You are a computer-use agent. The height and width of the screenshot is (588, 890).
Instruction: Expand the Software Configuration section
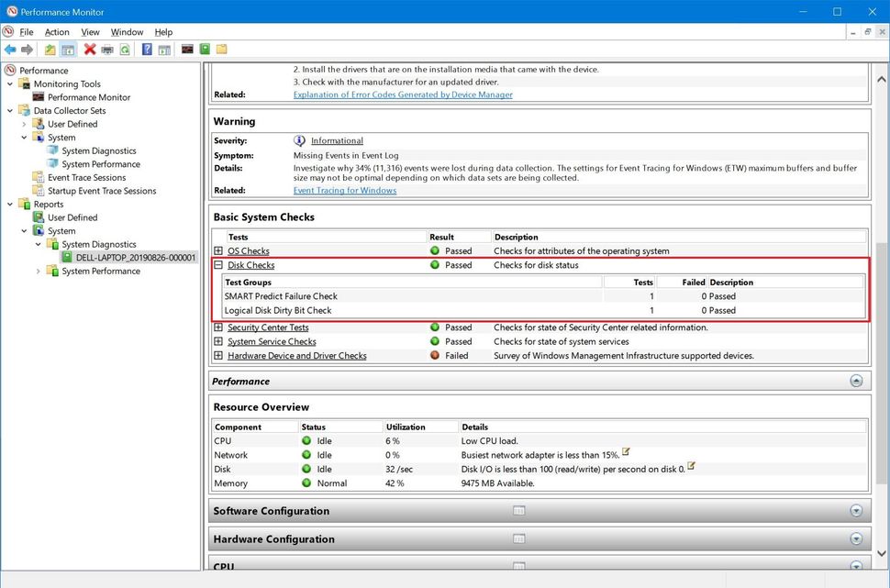point(855,510)
